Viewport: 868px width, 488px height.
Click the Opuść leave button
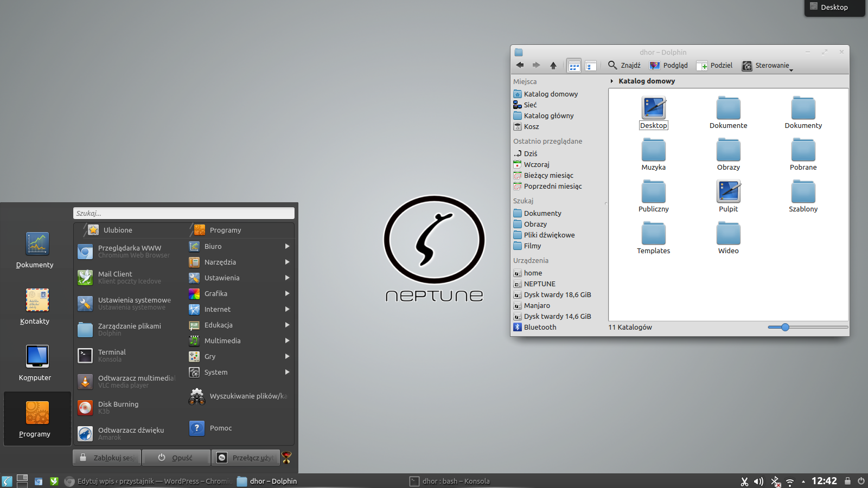click(x=176, y=458)
